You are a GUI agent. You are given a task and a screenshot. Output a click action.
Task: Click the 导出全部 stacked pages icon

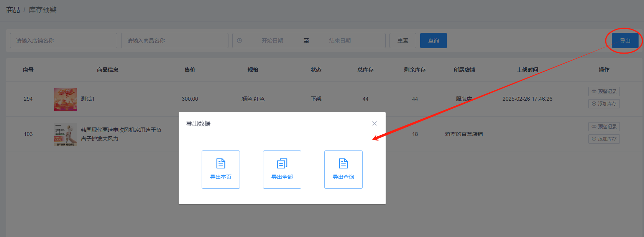282,164
